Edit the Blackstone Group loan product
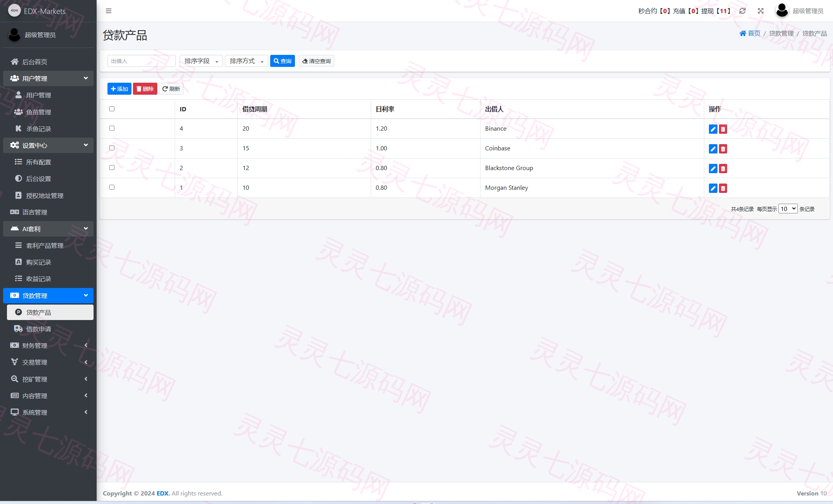This screenshot has width=833, height=504. 713,169
